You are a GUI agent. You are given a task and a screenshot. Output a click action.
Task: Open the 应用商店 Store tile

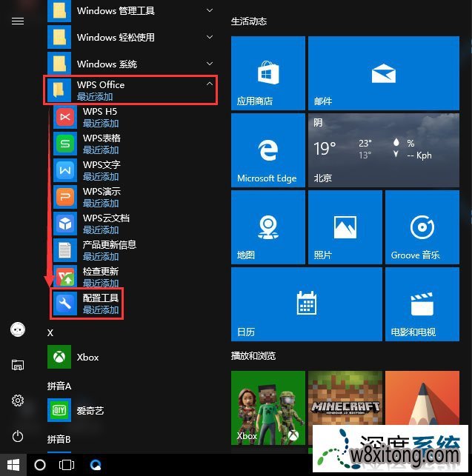267,73
